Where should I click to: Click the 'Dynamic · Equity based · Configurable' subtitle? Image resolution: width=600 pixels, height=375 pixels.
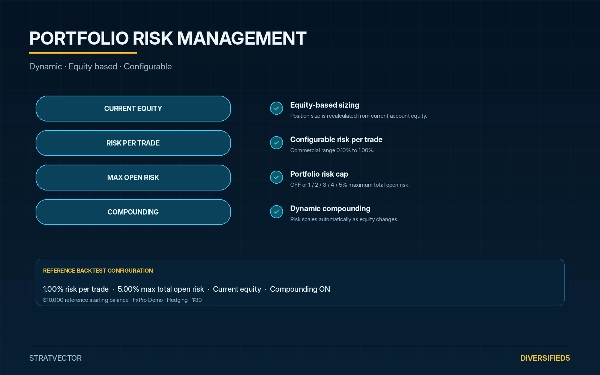click(x=100, y=67)
